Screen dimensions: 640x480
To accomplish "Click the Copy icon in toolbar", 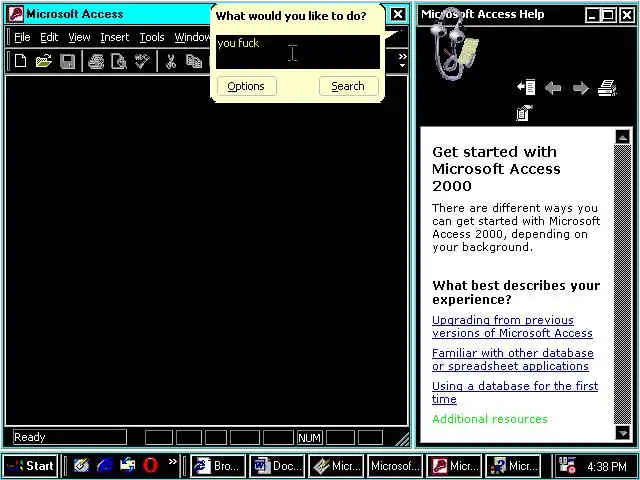I will [x=194, y=62].
